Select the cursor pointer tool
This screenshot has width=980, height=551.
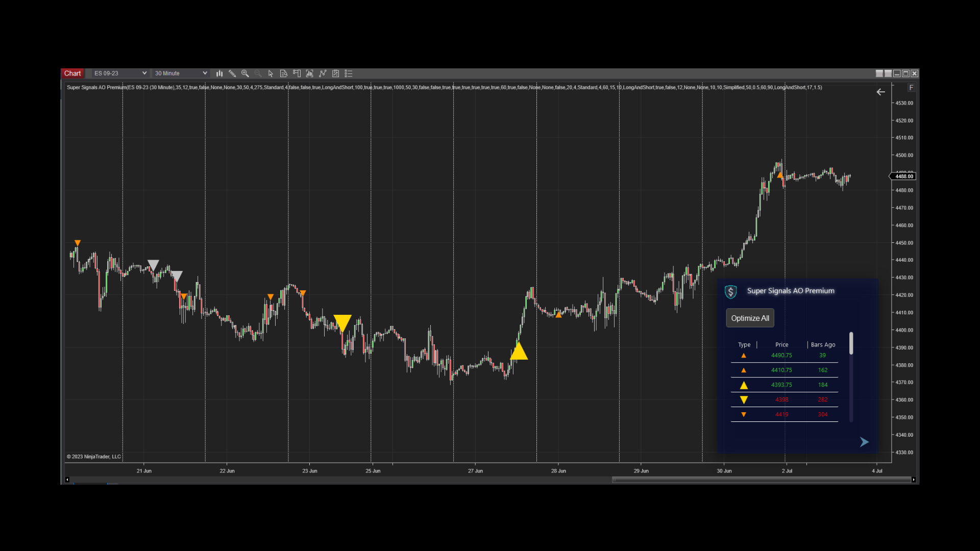271,73
